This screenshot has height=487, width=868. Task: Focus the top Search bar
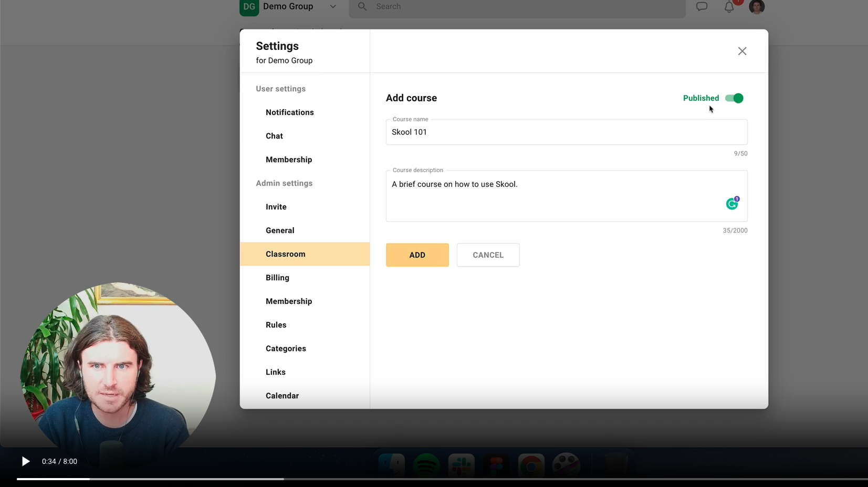517,7
